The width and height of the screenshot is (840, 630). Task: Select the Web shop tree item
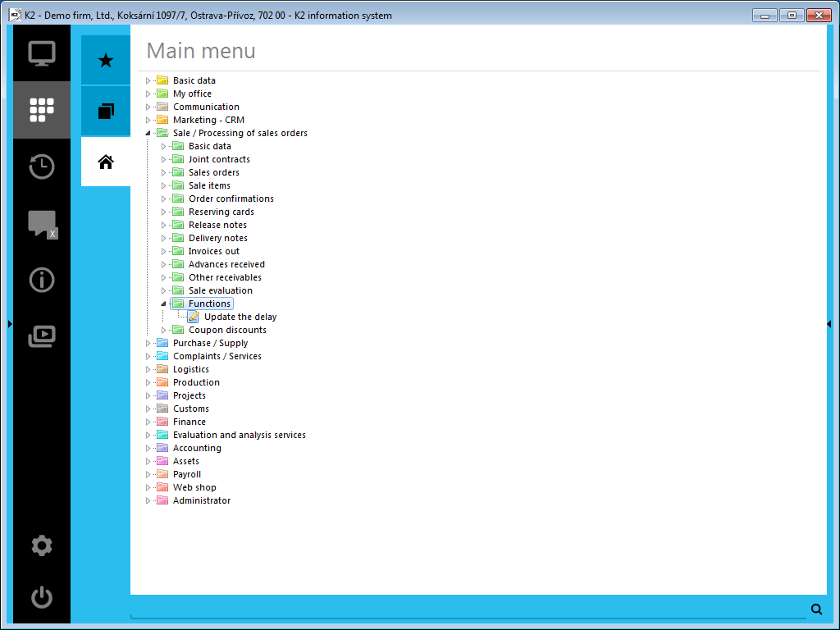pos(194,487)
